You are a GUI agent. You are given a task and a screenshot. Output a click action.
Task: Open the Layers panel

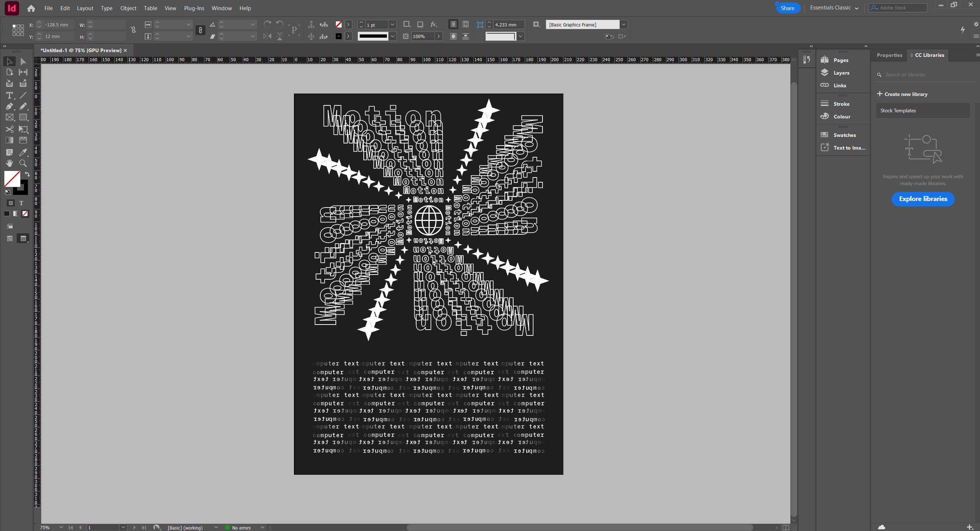tap(841, 73)
